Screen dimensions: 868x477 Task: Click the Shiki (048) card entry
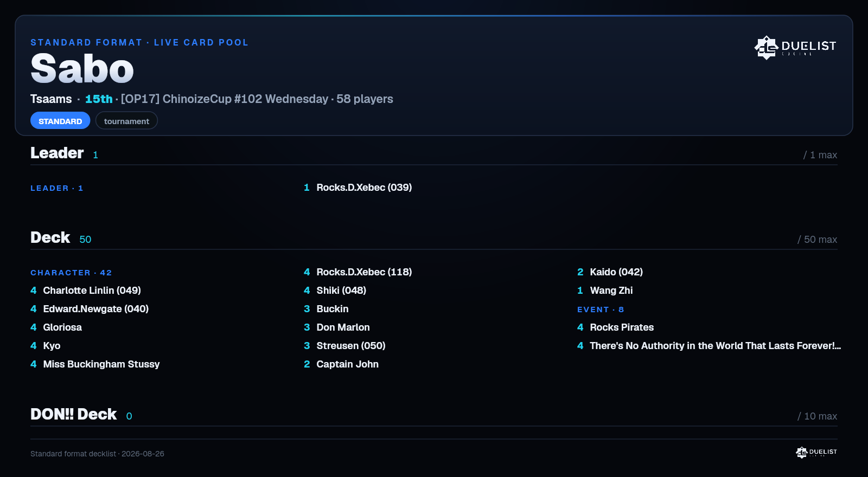coord(335,291)
